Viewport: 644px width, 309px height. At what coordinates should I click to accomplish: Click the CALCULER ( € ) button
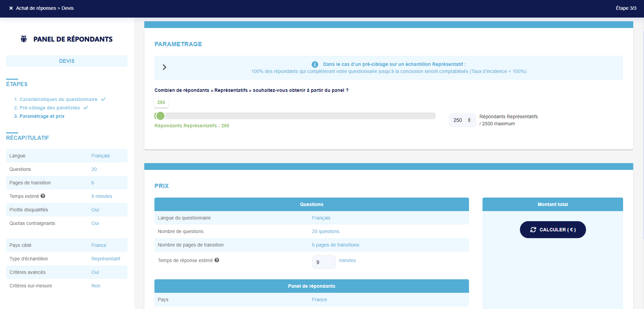pos(553,230)
